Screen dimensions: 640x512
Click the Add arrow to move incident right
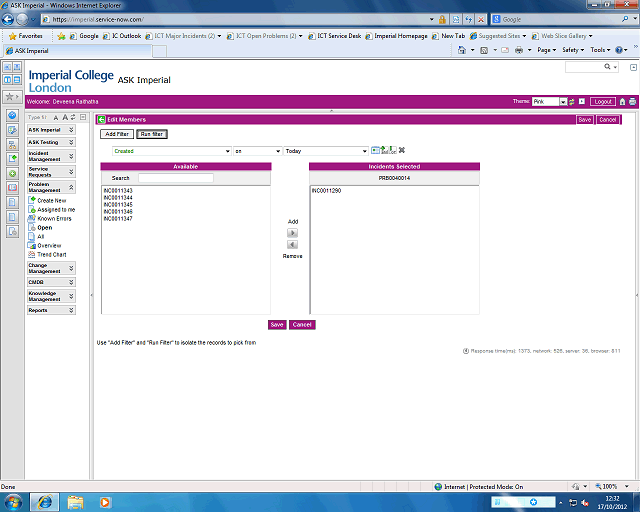click(x=292, y=232)
